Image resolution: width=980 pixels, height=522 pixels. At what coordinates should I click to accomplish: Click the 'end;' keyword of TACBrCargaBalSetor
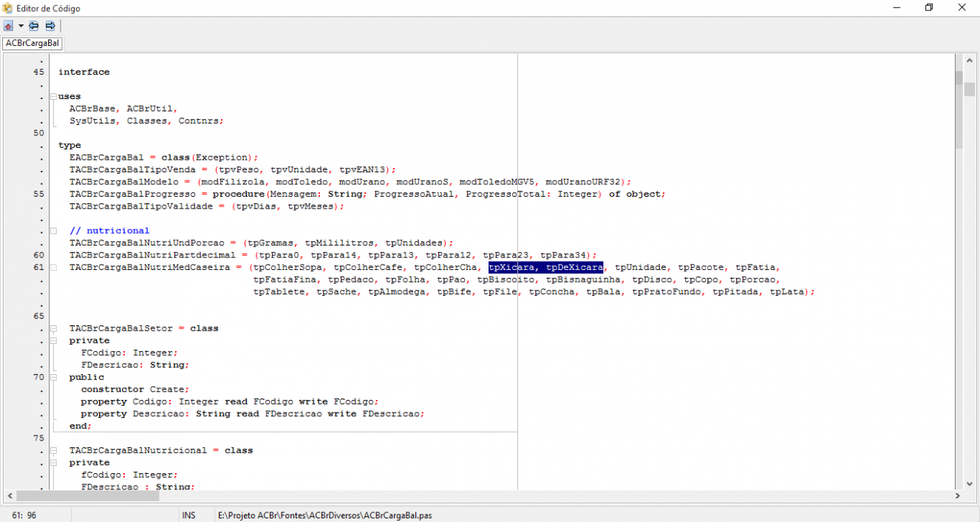(81, 426)
